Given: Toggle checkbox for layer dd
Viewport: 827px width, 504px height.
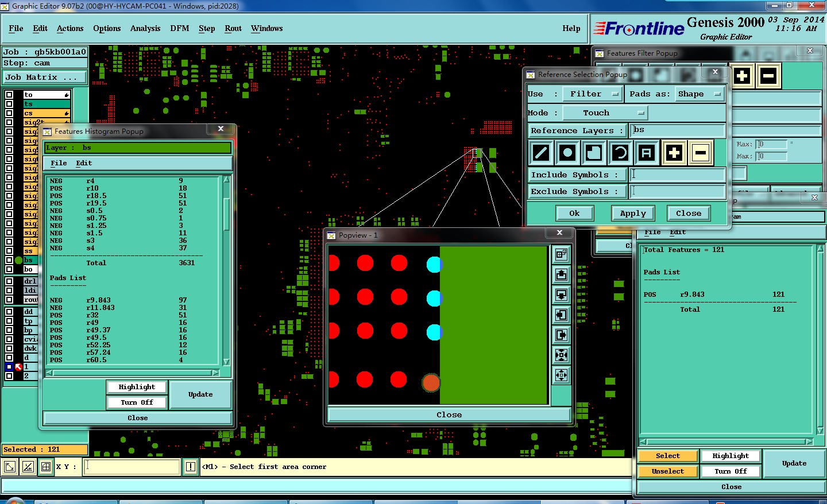Looking at the screenshot, I should coord(9,312).
